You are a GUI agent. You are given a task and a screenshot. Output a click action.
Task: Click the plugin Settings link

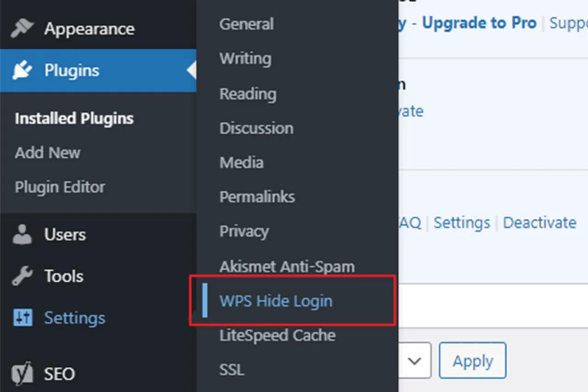pyautogui.click(x=462, y=222)
